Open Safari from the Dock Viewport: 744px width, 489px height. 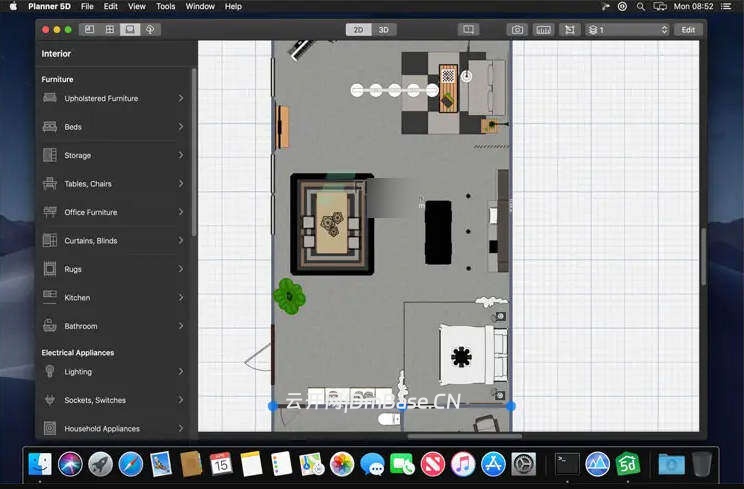[130, 464]
